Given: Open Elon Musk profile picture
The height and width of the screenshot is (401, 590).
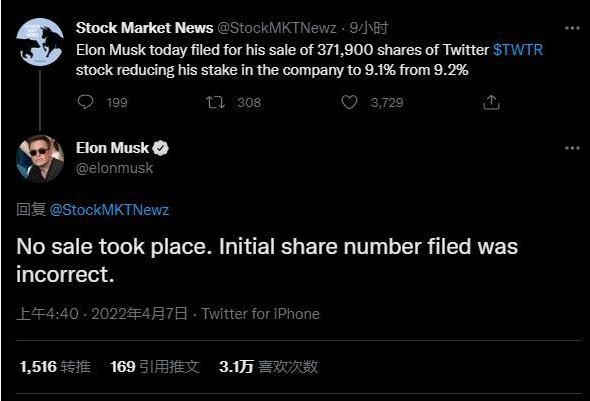Looking at the screenshot, I should point(40,159).
